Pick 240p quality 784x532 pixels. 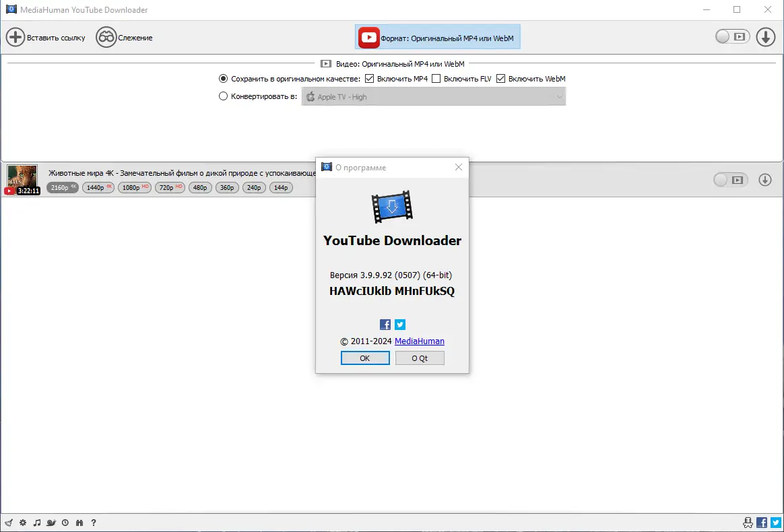click(x=254, y=187)
